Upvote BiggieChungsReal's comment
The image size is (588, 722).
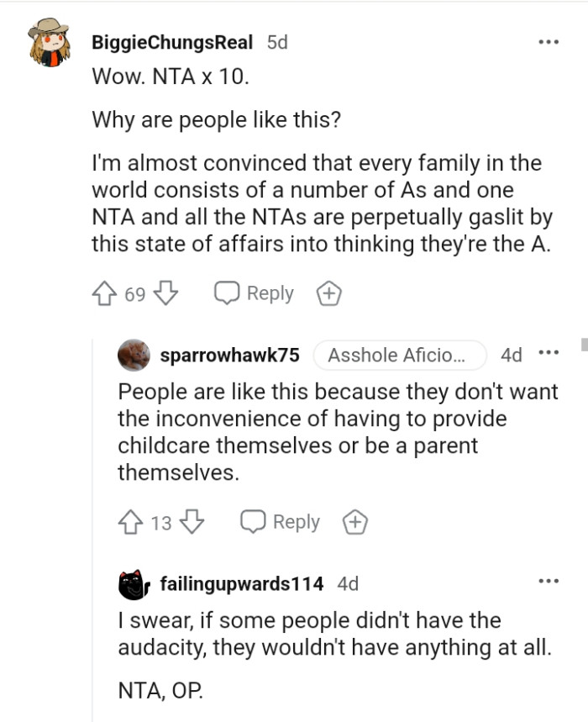coord(103,292)
